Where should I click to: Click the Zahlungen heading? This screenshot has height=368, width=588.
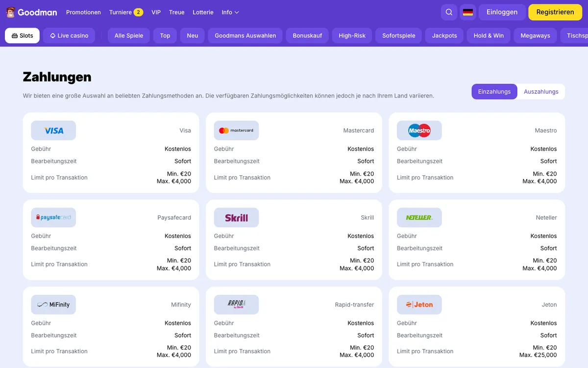[x=57, y=77]
